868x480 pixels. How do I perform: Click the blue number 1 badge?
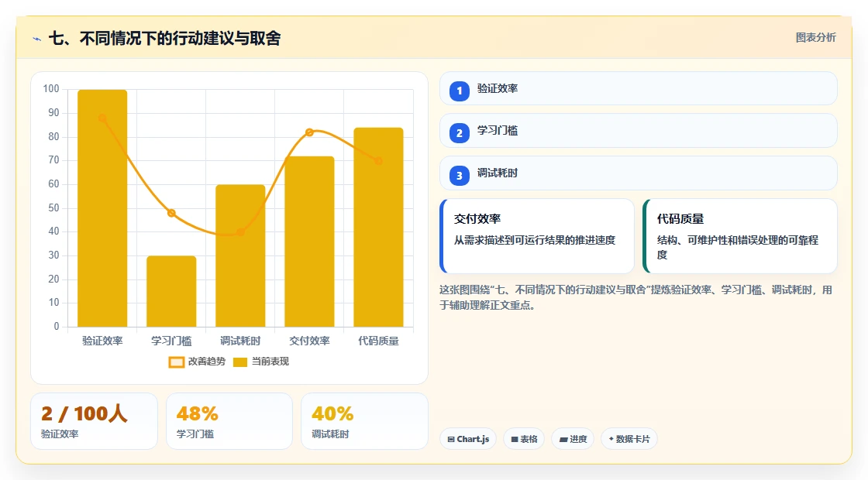[459, 91]
